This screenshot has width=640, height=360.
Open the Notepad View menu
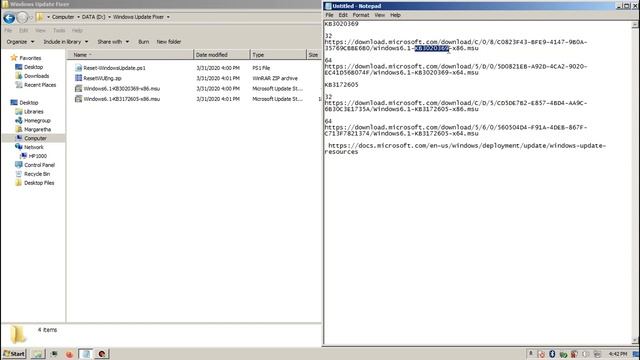tap(380, 15)
